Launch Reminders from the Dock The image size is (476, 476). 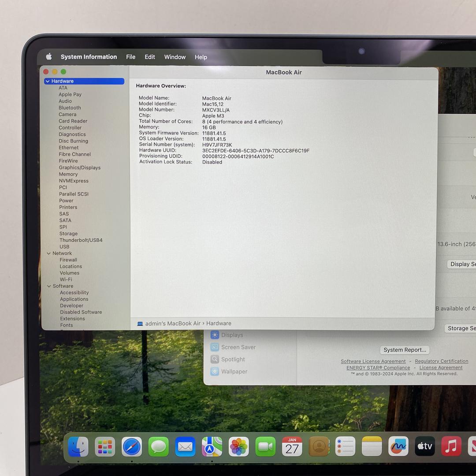pyautogui.click(x=346, y=446)
